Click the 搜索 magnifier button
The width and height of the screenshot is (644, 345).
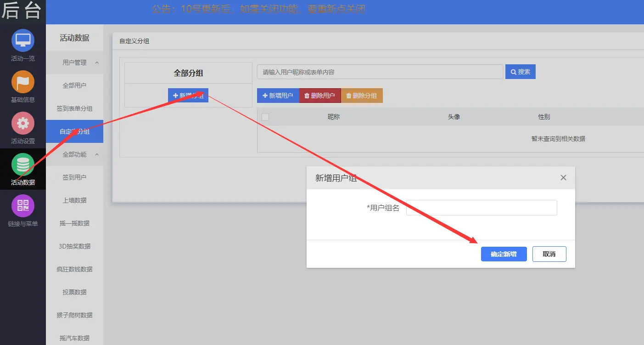click(x=520, y=72)
